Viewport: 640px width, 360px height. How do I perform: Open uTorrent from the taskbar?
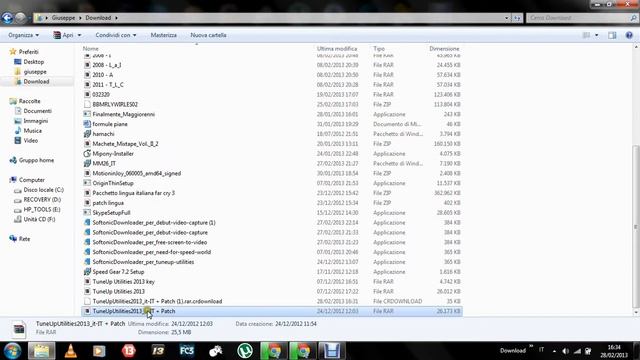pyautogui.click(x=245, y=351)
